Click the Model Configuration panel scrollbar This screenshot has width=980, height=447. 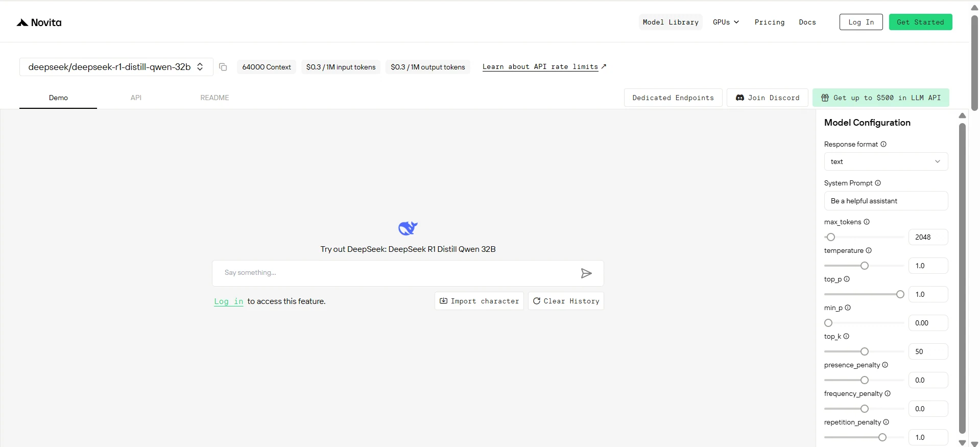click(x=963, y=278)
